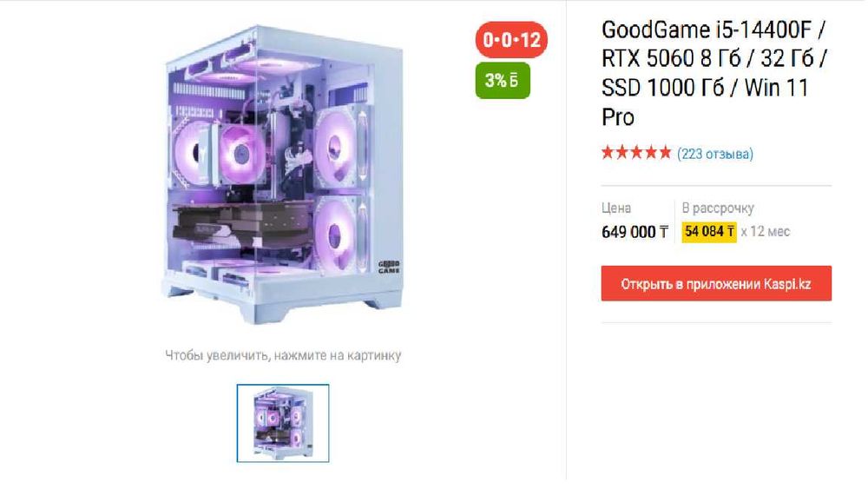Click the Good Game logo on case

(x=389, y=268)
